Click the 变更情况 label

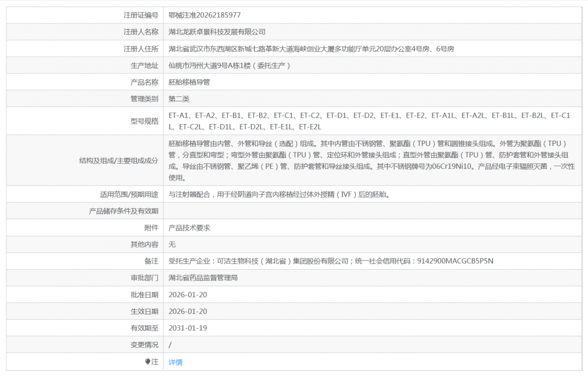145,345
